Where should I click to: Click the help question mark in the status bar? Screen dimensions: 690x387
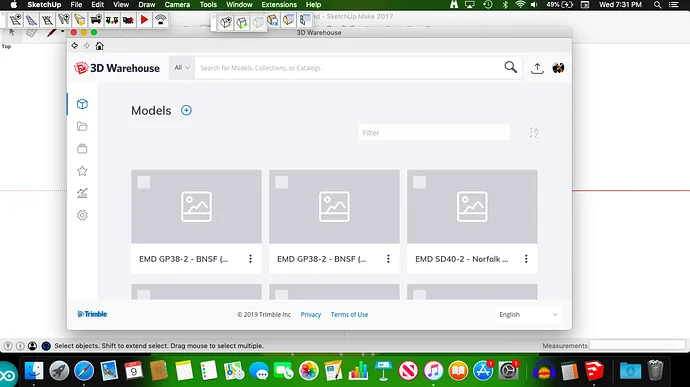click(46, 346)
